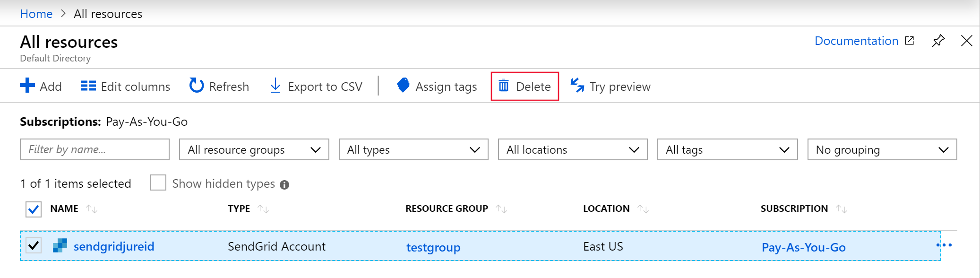The width and height of the screenshot is (980, 278).
Task: Go to Home breadcrumb
Action: [x=36, y=14]
